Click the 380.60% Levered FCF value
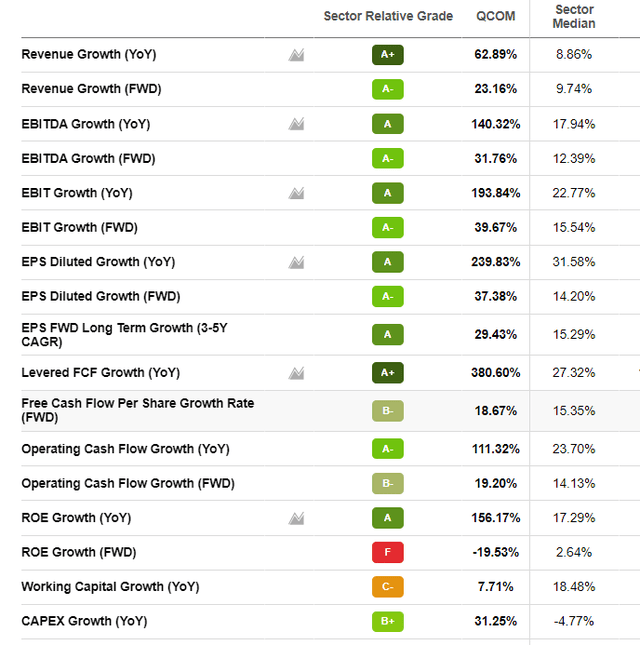The image size is (640, 645). 496,373
